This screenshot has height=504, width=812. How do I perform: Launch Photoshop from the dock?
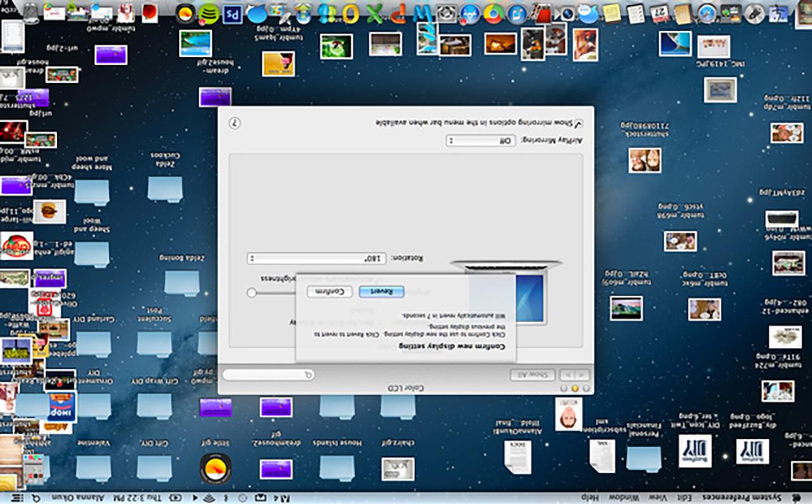[x=233, y=13]
